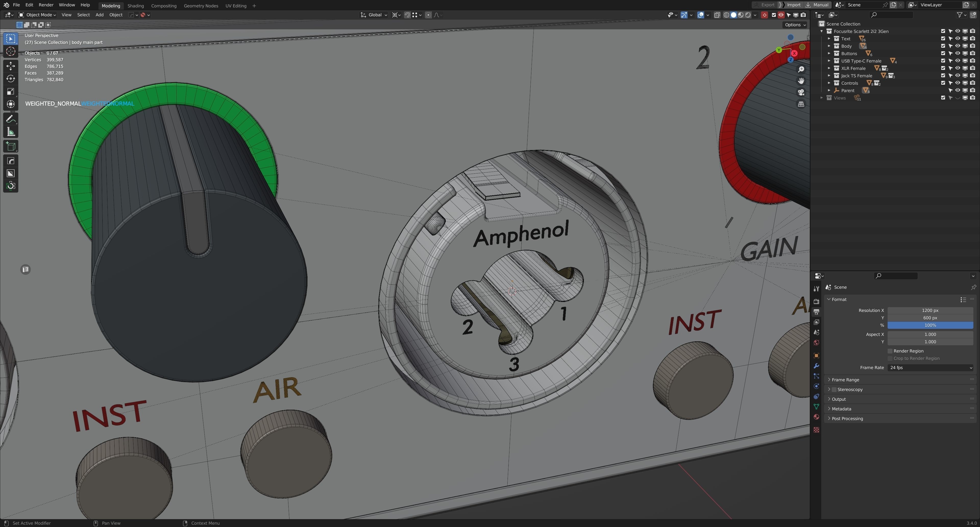Toggle X-Ray in the viewport header

point(717,15)
